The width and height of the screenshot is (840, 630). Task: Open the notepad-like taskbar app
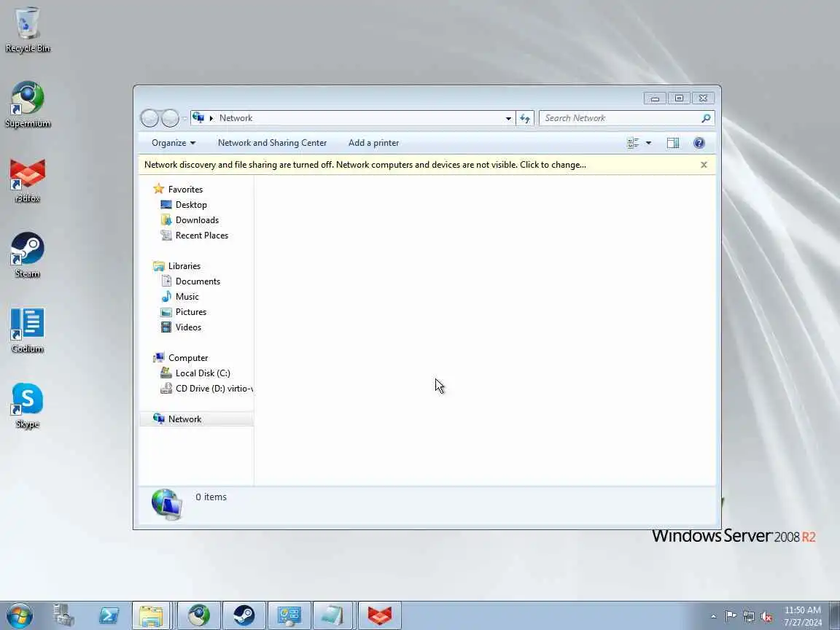click(x=332, y=615)
